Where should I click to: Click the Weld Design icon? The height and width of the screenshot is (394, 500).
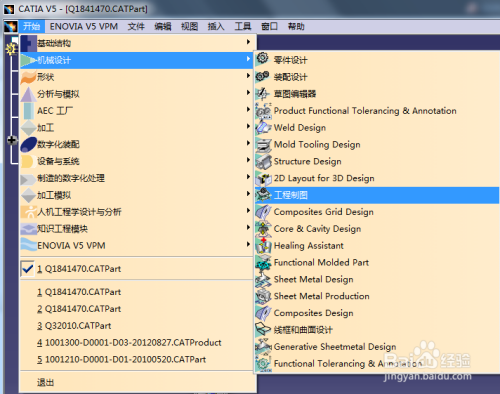(263, 128)
